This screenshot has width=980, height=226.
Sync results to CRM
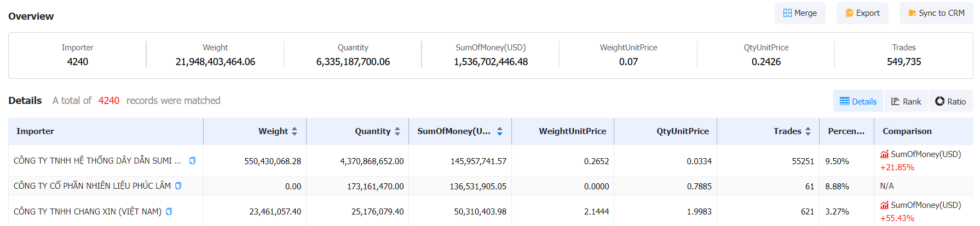tap(936, 13)
